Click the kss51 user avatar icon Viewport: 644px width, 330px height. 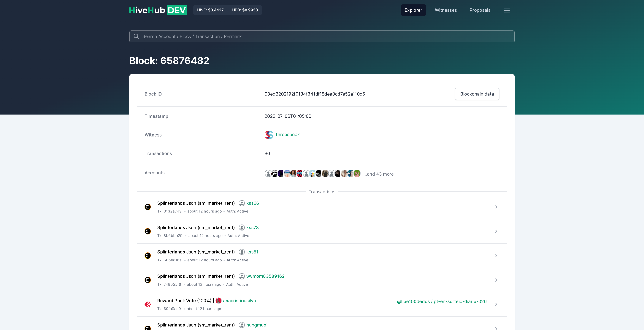242,252
